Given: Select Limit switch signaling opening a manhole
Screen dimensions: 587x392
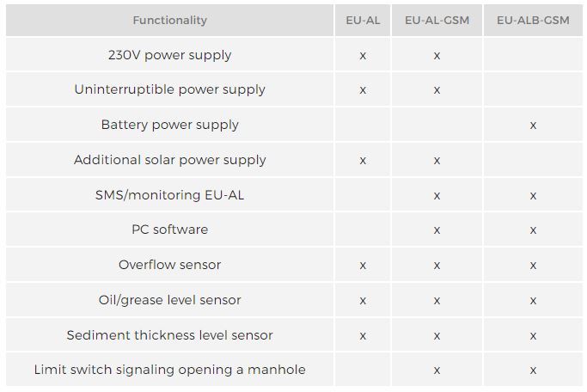Looking at the screenshot, I should click(x=170, y=370).
